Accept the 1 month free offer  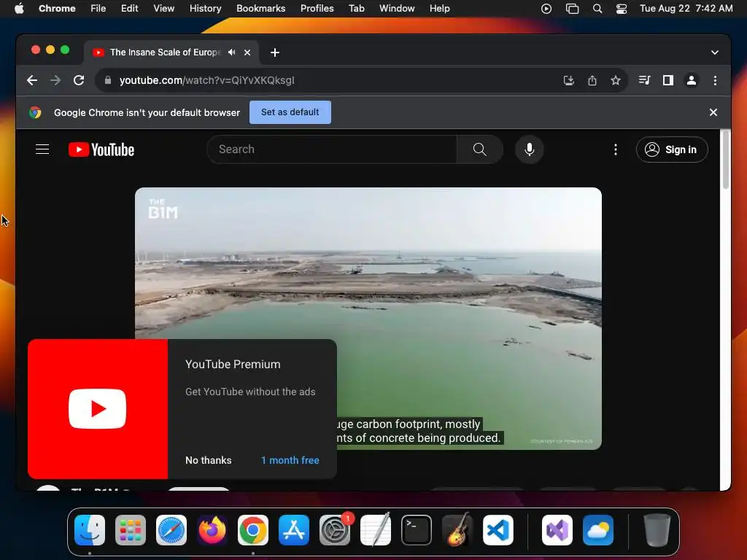(x=290, y=461)
